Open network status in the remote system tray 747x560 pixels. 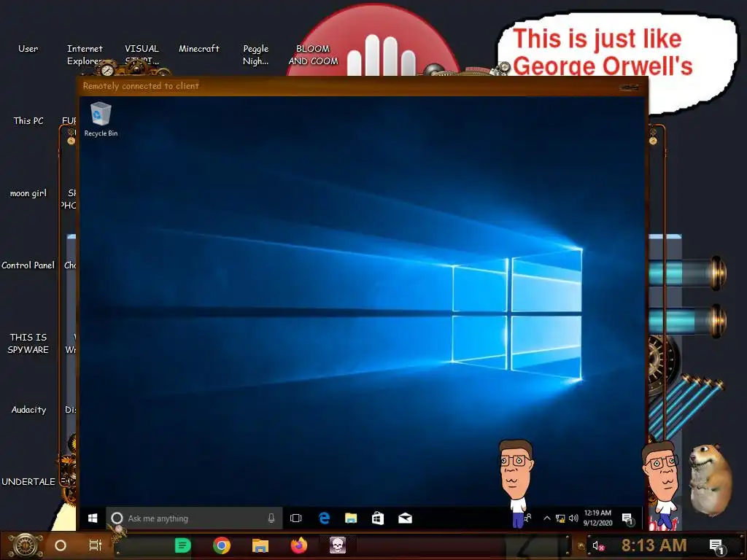click(560, 518)
